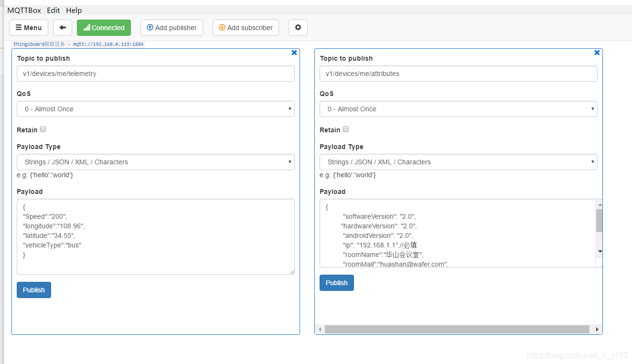Open QoS dropdown for telemetry topic
Image resolution: width=632 pixels, height=364 pixels.
tap(155, 109)
